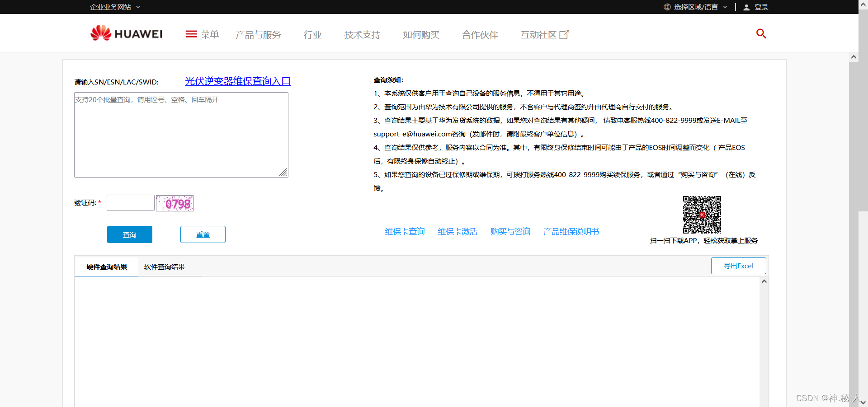Open the 维保卡激活 link
Screen dimensions: 868x407
click(x=458, y=232)
